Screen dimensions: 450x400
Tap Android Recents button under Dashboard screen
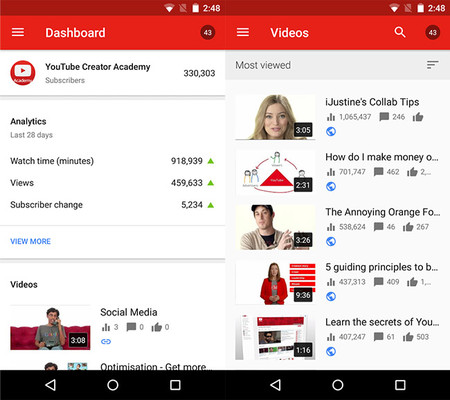pos(175,385)
